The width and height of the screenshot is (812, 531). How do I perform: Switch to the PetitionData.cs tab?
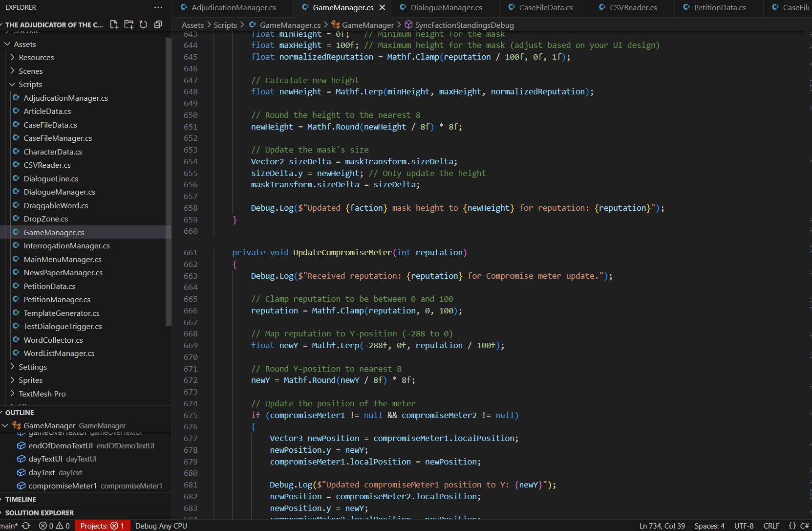[x=719, y=7]
